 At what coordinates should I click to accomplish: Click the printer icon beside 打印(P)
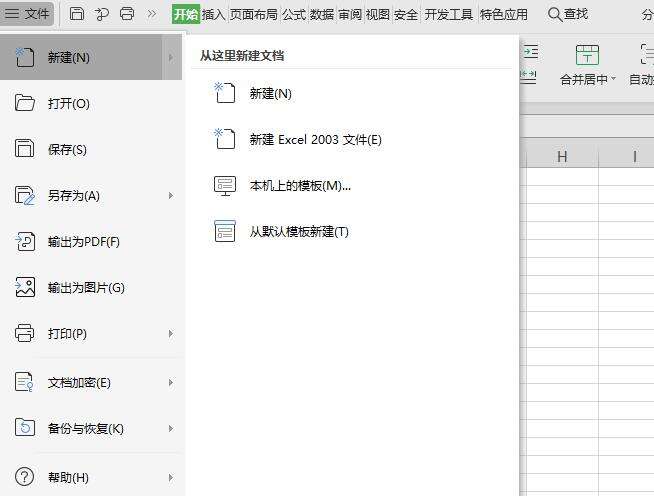(x=25, y=333)
